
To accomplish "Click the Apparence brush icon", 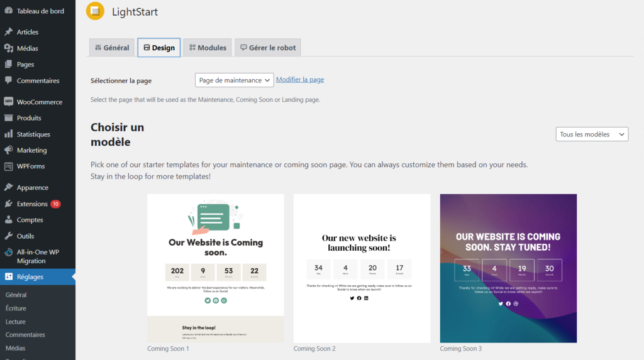I will (x=9, y=187).
